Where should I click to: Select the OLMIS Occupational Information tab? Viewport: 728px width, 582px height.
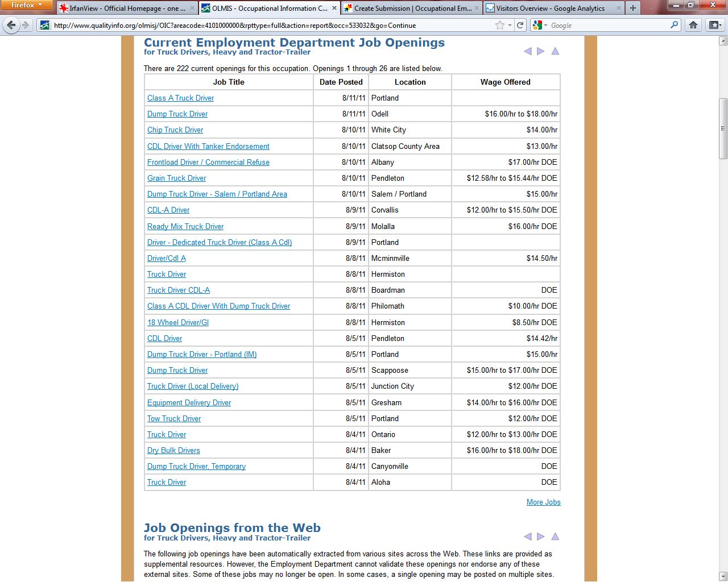pyautogui.click(x=270, y=9)
